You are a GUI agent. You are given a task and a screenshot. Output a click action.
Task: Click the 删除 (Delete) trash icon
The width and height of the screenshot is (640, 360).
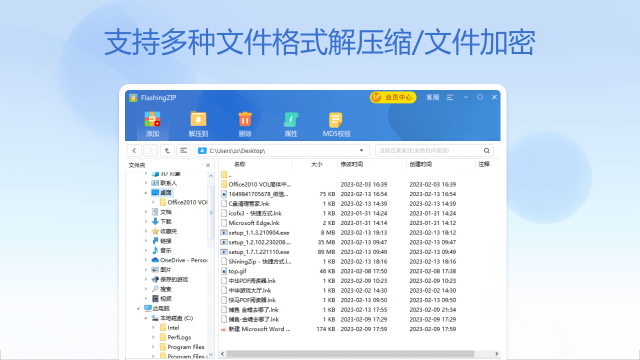(245, 120)
